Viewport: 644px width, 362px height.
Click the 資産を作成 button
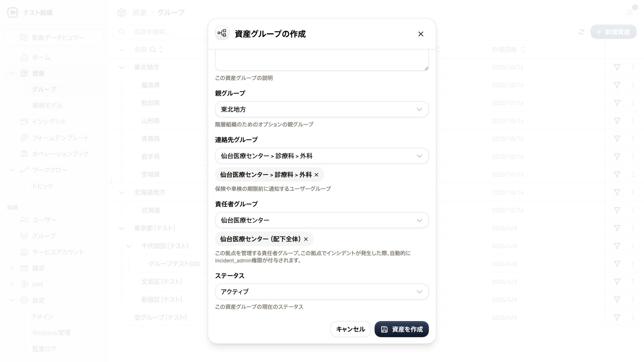(402, 329)
